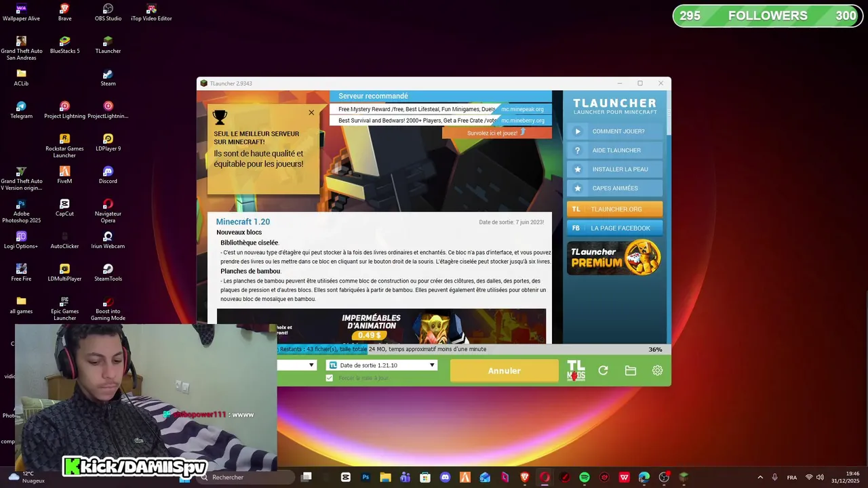Open Capes animées sidebar item
This screenshot has height=488, width=868.
tap(614, 188)
